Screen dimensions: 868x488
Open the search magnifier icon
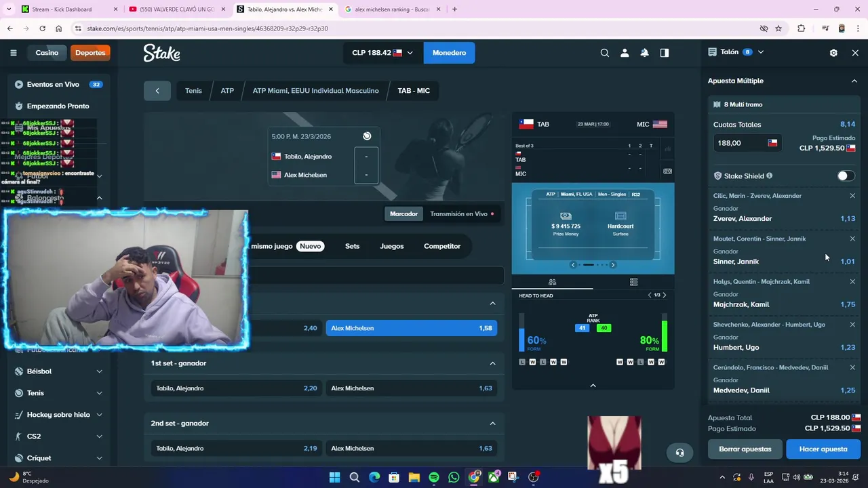[605, 53]
